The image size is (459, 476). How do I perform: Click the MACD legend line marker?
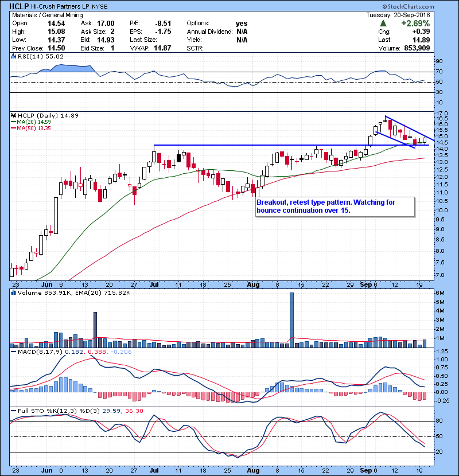pos(14,352)
